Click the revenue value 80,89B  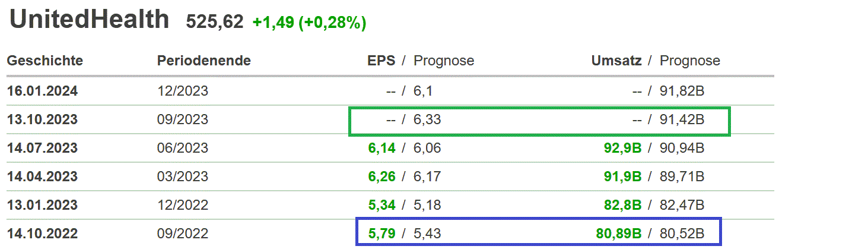[x=617, y=234]
